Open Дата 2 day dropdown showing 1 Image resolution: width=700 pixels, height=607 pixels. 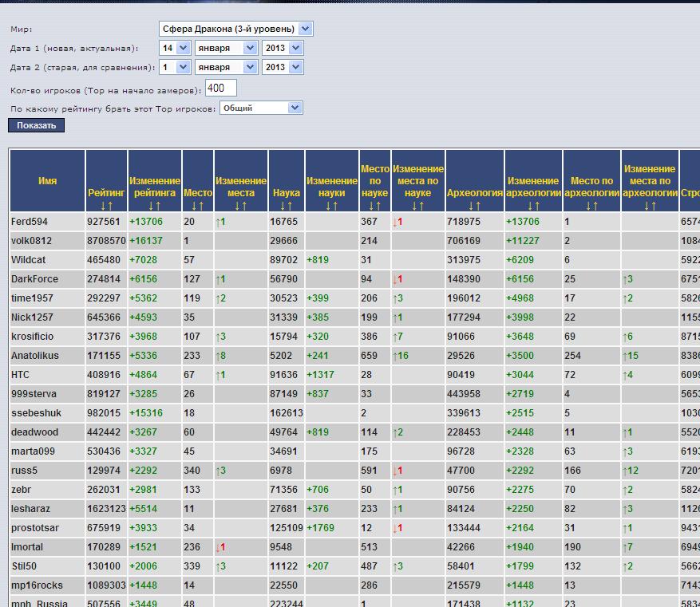[x=174, y=68]
